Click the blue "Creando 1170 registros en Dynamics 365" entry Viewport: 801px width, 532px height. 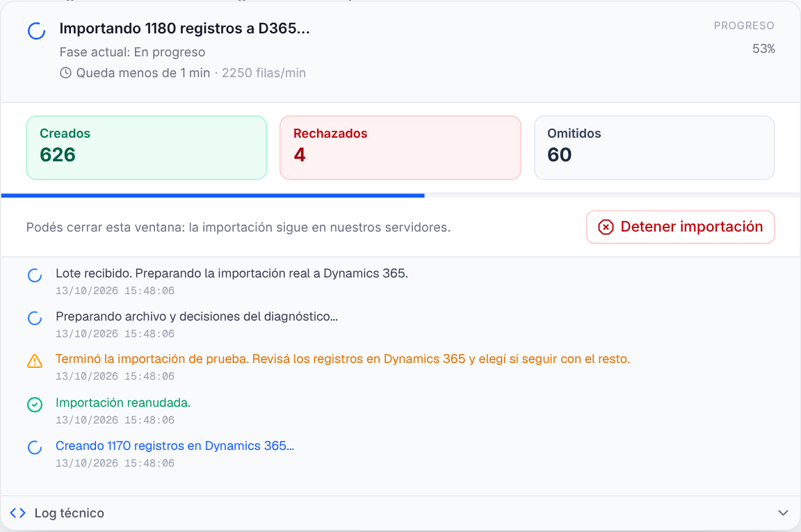click(x=175, y=446)
